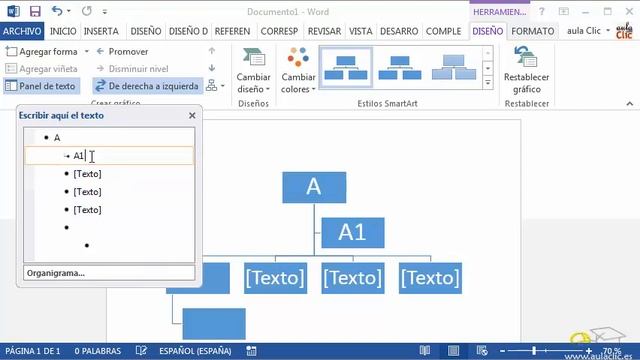Open Ribbon Display Options icon

click(x=564, y=11)
